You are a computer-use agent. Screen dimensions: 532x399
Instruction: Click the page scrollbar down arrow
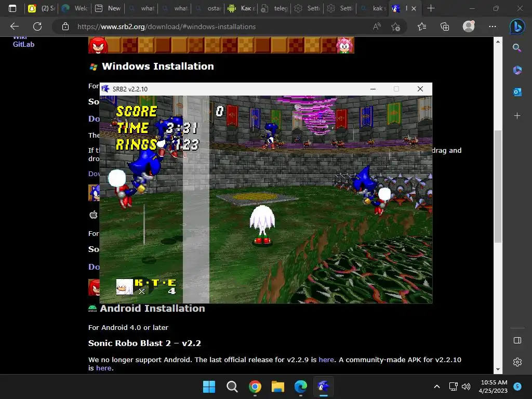(x=498, y=369)
